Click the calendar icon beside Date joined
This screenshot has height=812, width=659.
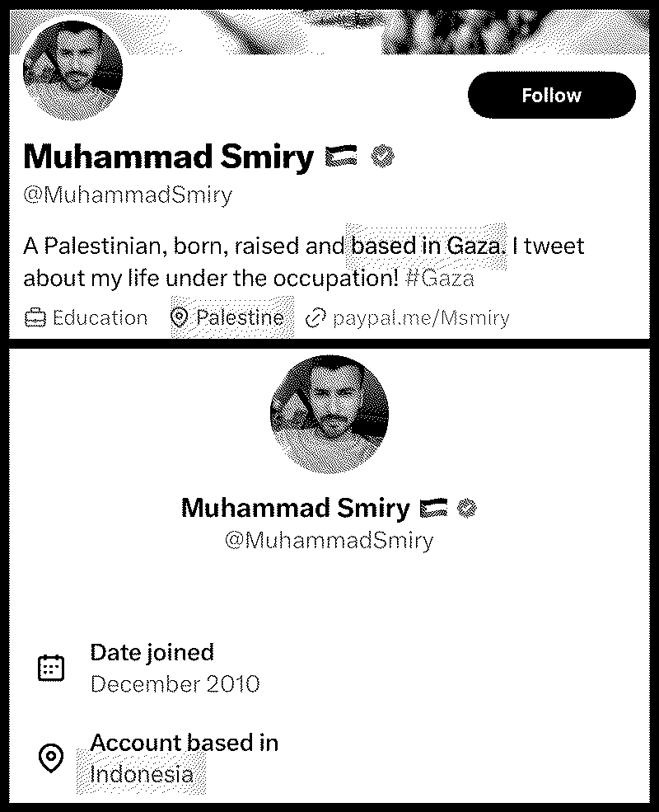51,668
